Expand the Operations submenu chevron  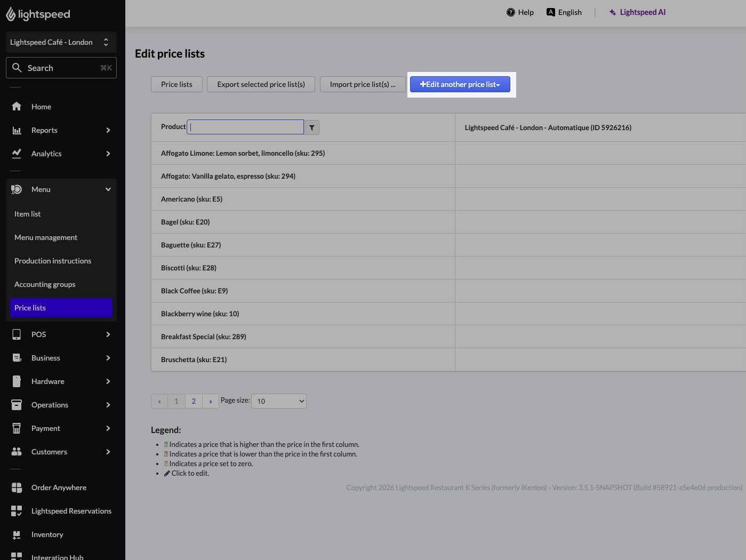coord(108,405)
